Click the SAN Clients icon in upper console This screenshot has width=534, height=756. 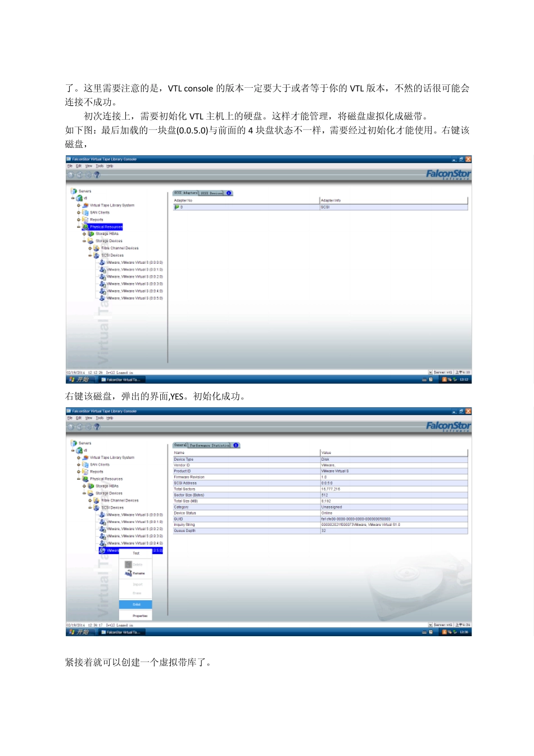85,213
